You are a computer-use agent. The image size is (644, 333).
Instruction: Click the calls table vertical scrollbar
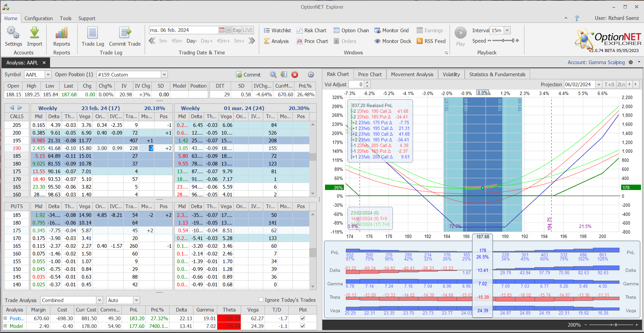click(313, 159)
